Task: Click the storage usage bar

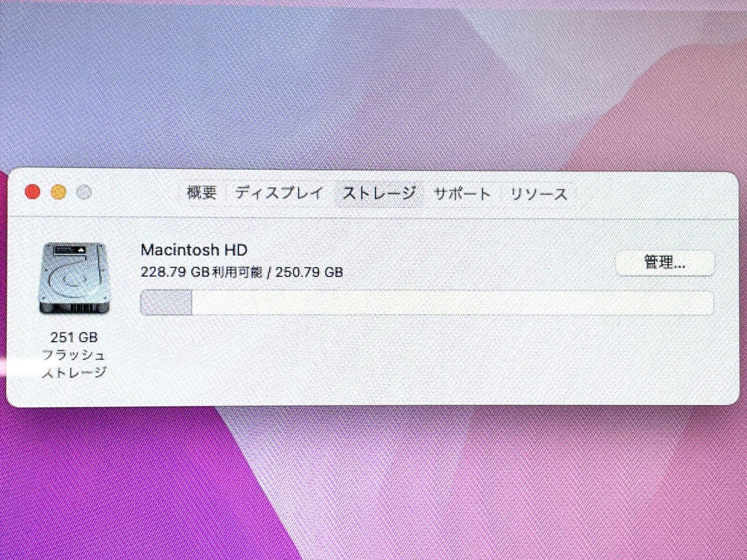Action: tap(427, 302)
